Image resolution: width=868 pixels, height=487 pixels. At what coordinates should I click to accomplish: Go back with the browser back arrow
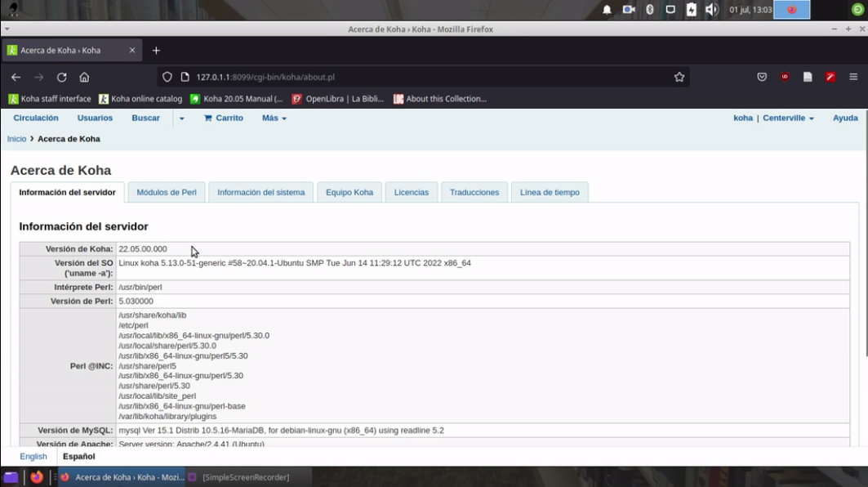pyautogui.click(x=16, y=77)
